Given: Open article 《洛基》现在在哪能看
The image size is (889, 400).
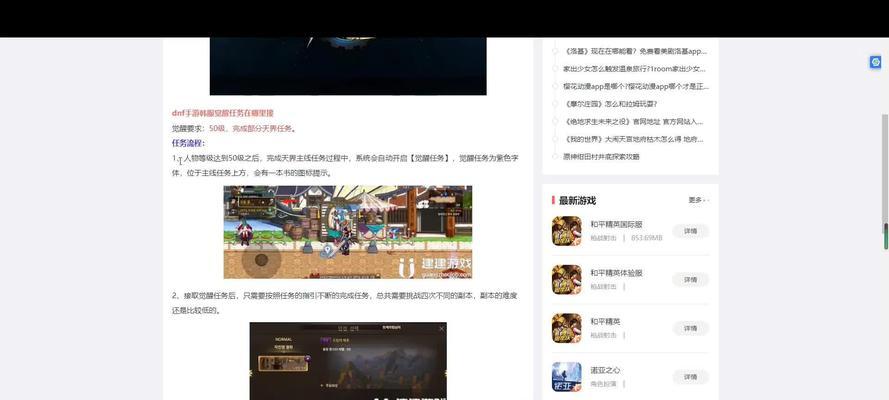Looking at the screenshot, I should (635, 51).
